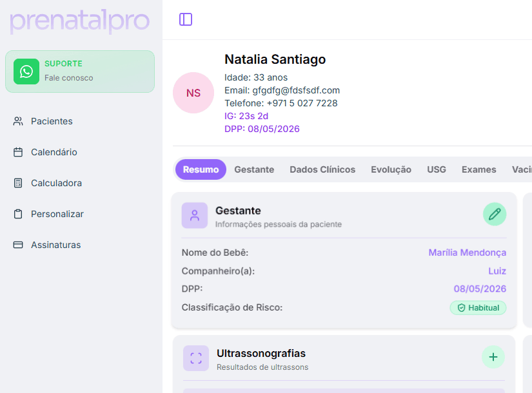Select the IG 23s 2d indicator
Viewport: 532px width, 393px height.
[246, 115]
